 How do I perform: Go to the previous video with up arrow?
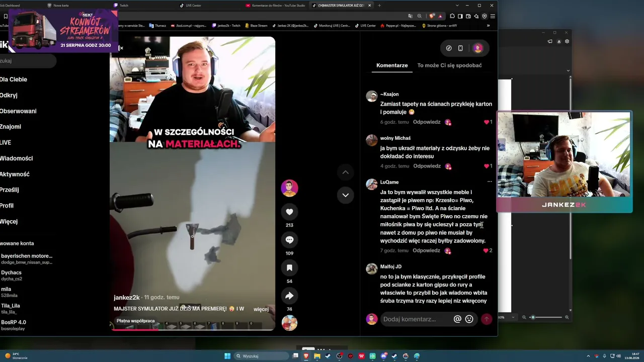point(345,172)
